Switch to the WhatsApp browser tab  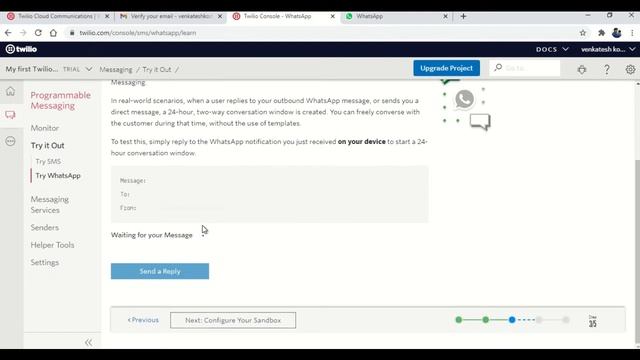395,16
